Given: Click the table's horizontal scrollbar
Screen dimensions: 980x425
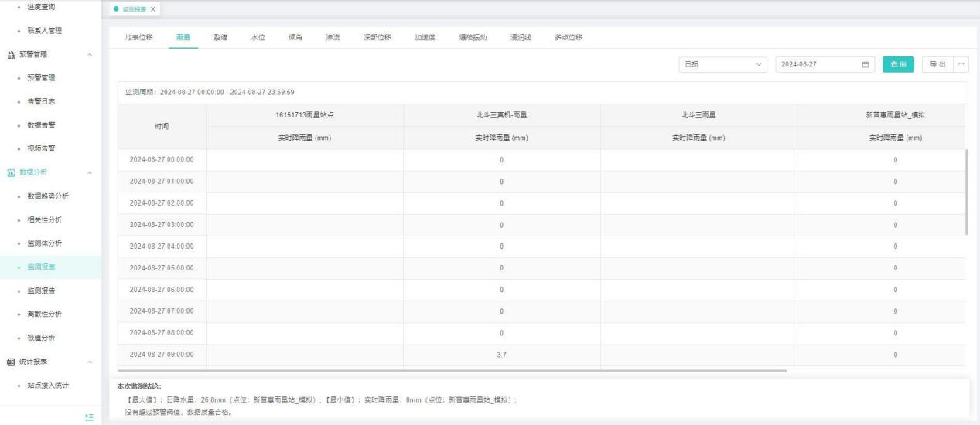Looking at the screenshot, I should point(452,371).
